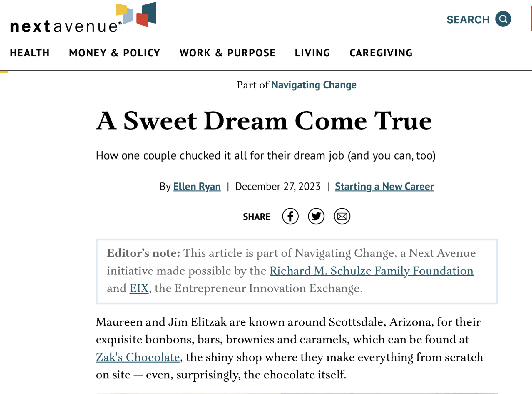Visit Richard M. Schulze Family Foundation link
The image size is (532, 394).
click(x=371, y=271)
